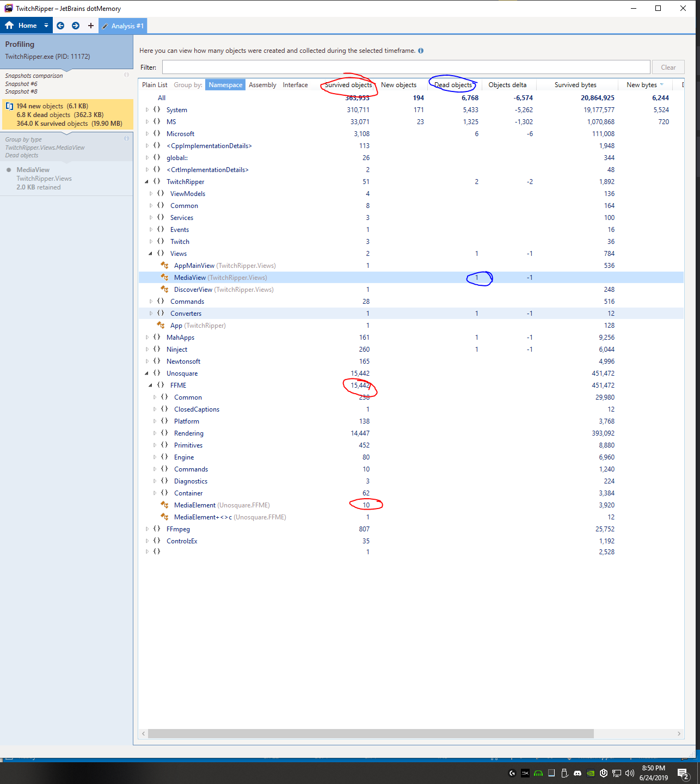Image resolution: width=700 pixels, height=784 pixels.
Task: Open the New bytes column dropdown
Action: tap(662, 84)
